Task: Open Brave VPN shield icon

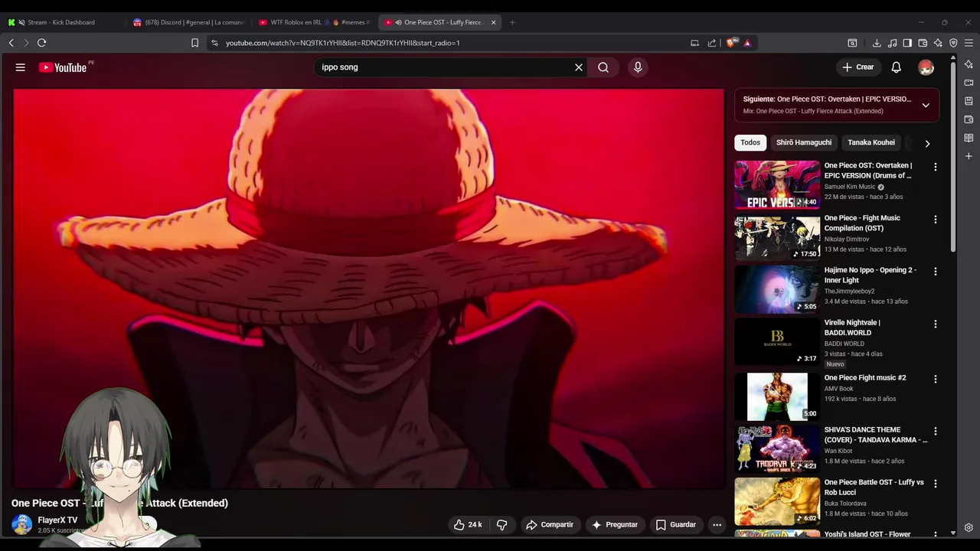Action: (953, 43)
